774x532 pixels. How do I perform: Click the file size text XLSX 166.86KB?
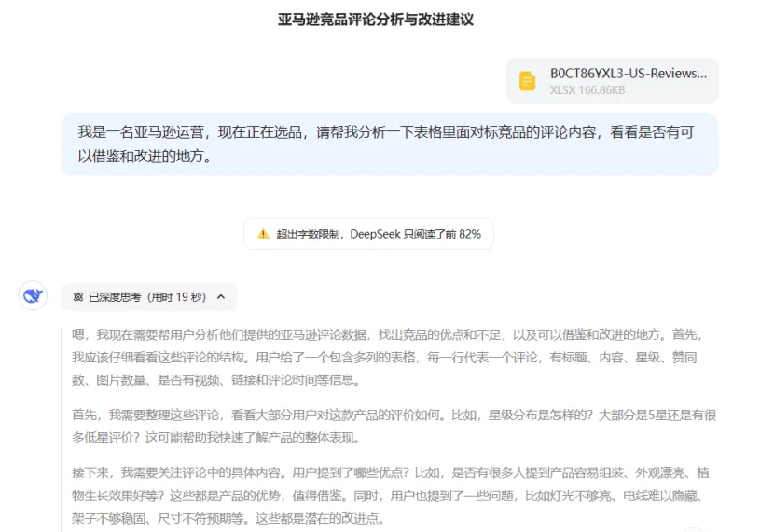pyautogui.click(x=587, y=90)
